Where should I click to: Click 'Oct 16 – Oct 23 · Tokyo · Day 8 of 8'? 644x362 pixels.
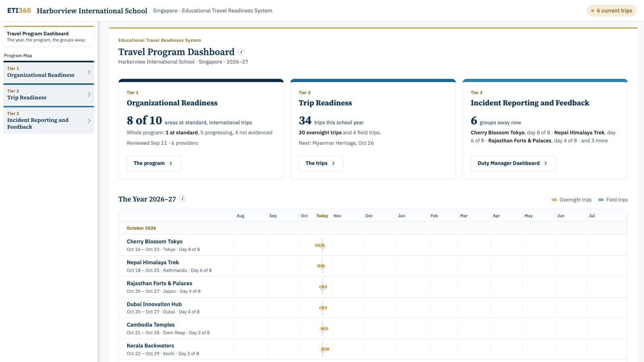[x=163, y=249]
